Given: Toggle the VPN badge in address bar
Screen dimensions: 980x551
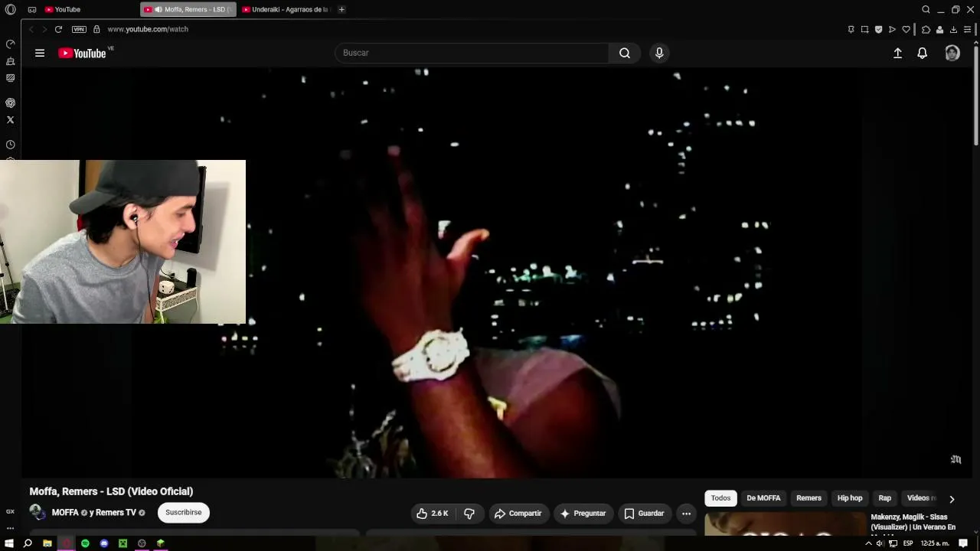Looking at the screenshot, I should (79, 29).
